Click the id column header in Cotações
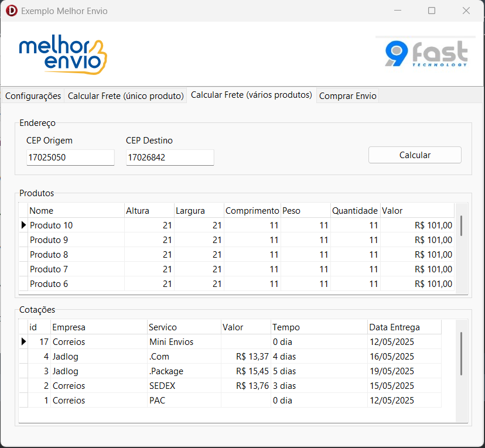The height and width of the screenshot is (448, 485). pos(39,327)
